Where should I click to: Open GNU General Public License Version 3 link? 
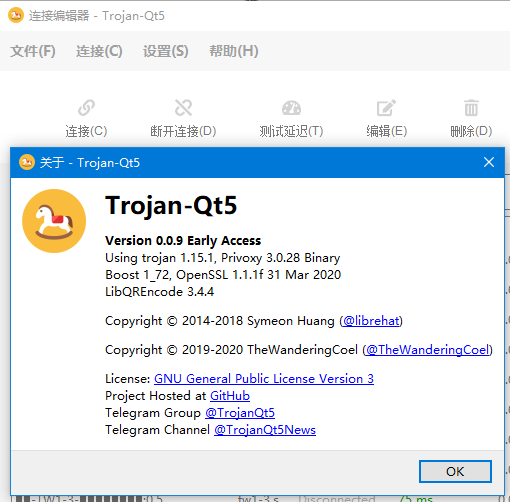(264, 379)
